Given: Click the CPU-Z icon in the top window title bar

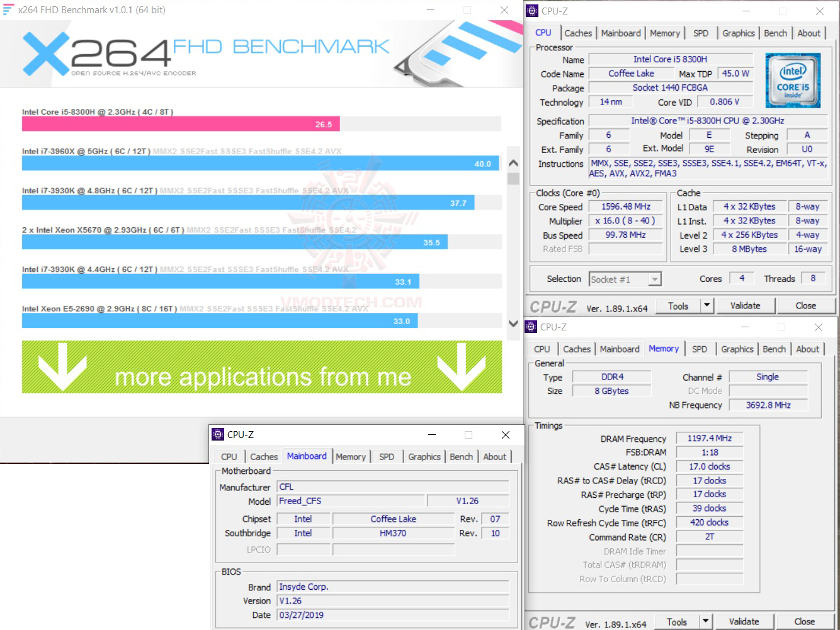Looking at the screenshot, I should (532, 11).
